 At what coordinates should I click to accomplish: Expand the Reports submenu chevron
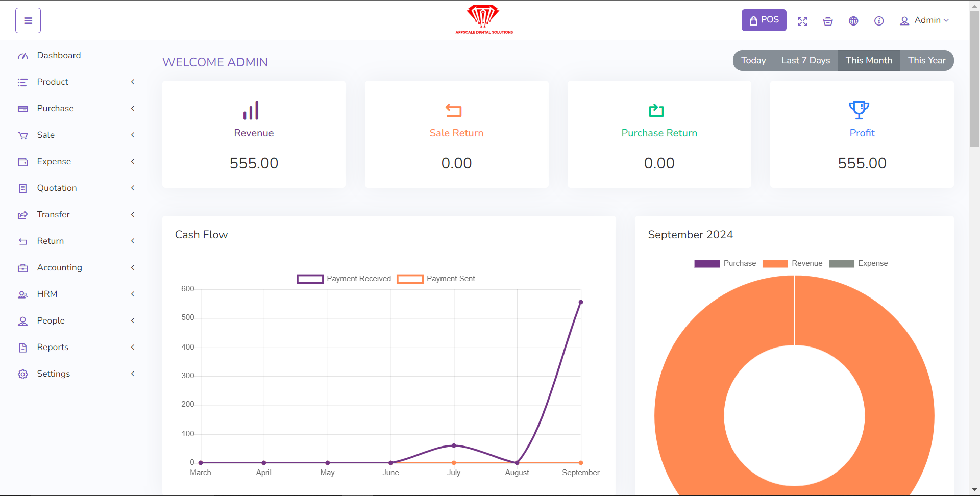[x=133, y=347]
